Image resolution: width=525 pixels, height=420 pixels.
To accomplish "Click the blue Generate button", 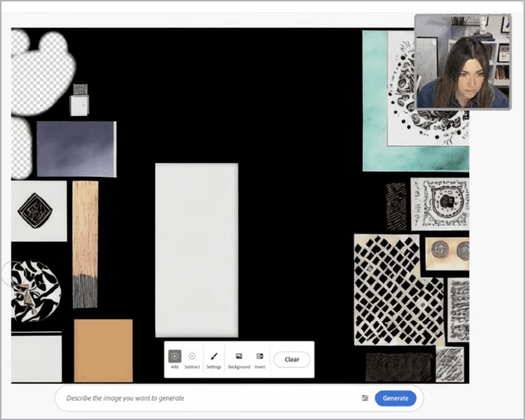I will point(395,398).
